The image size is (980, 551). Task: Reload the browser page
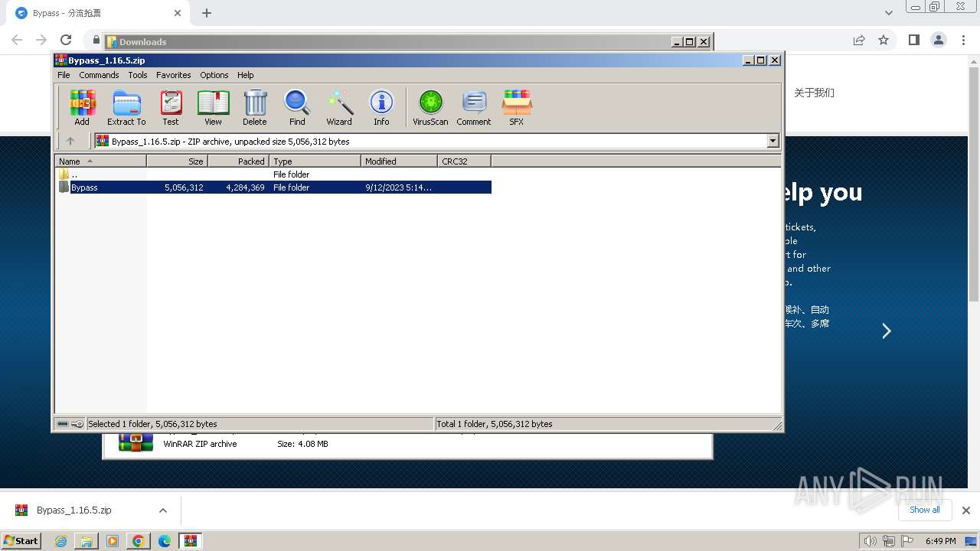coord(66,40)
